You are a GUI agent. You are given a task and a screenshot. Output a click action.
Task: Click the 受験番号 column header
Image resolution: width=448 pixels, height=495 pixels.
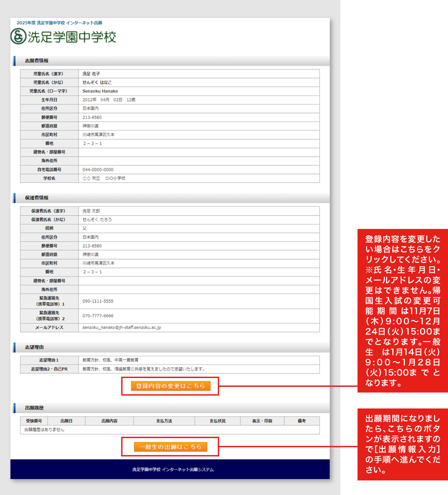(x=34, y=421)
